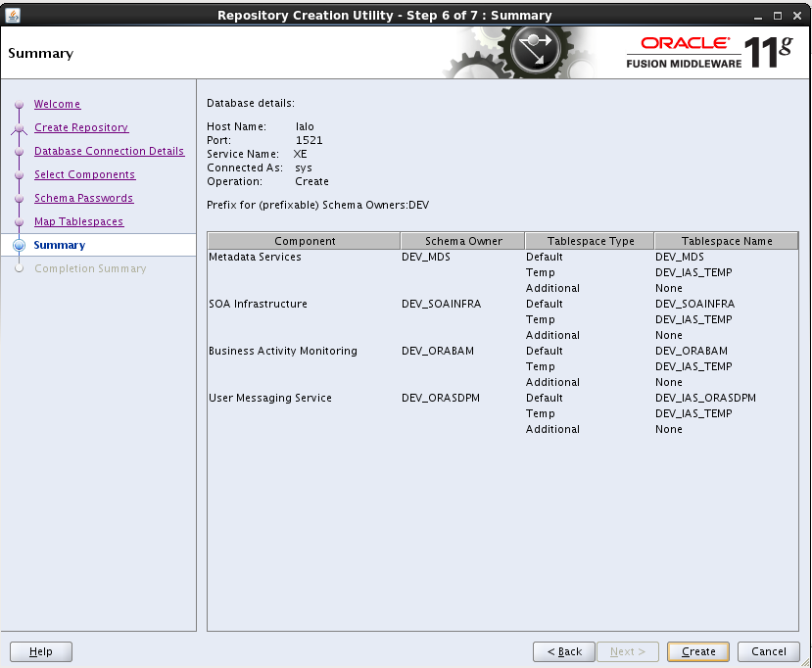Click the Oracle Fusion Middleware 11g logo
Image resolution: width=812 pixels, height=668 pixels.
(708, 53)
